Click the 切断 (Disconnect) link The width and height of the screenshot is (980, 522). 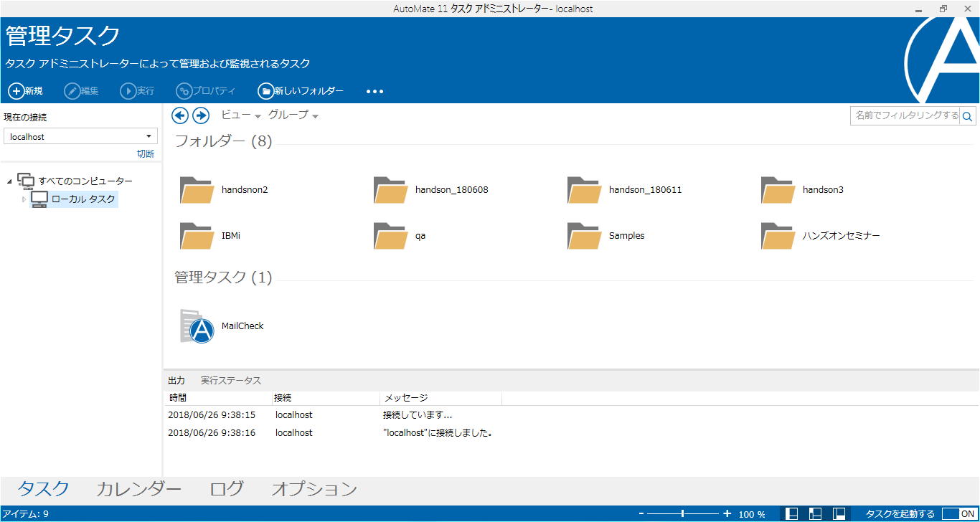coord(146,153)
